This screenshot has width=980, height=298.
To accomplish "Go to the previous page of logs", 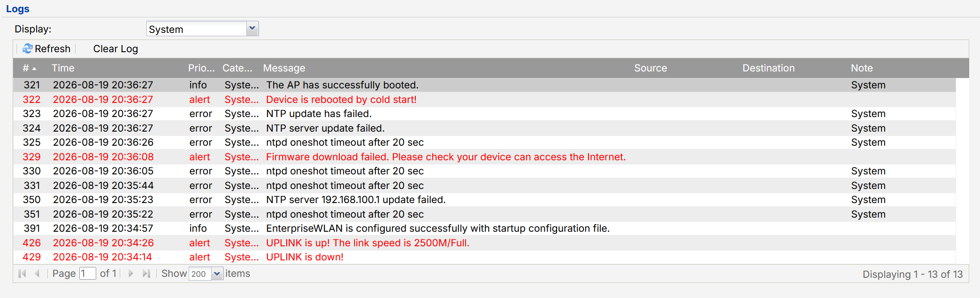I will click(37, 274).
